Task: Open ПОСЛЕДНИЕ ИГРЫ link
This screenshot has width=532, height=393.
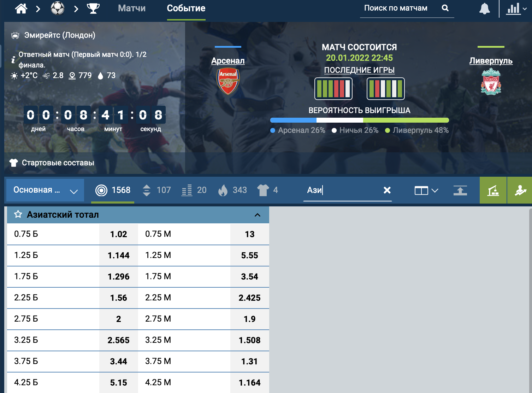Action: pos(359,70)
